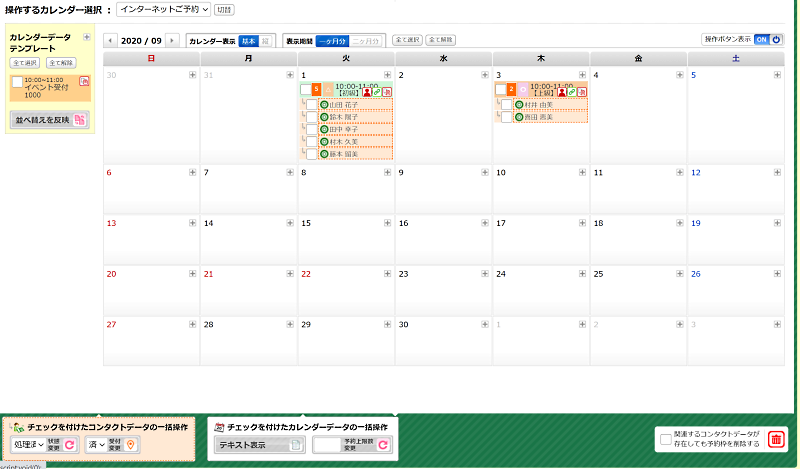Click the orange location pin icon for 受付変更

131,445
